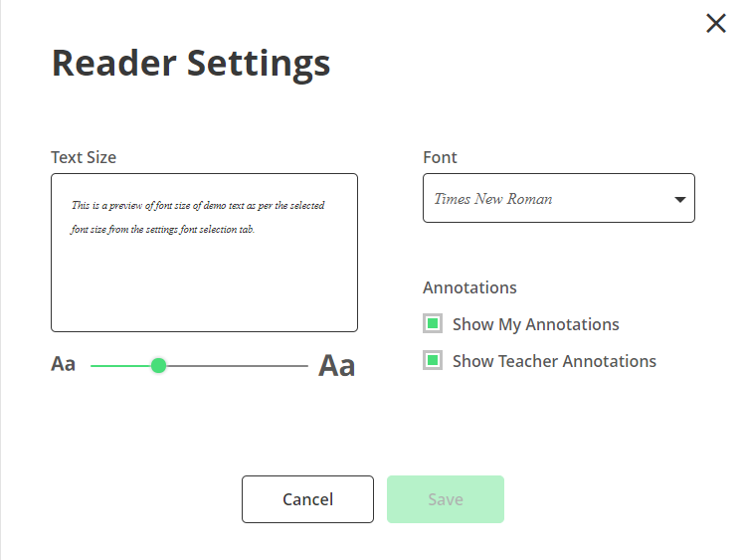Click the Show My Annotations label text
The width and height of the screenshot is (744, 560).
535,324
